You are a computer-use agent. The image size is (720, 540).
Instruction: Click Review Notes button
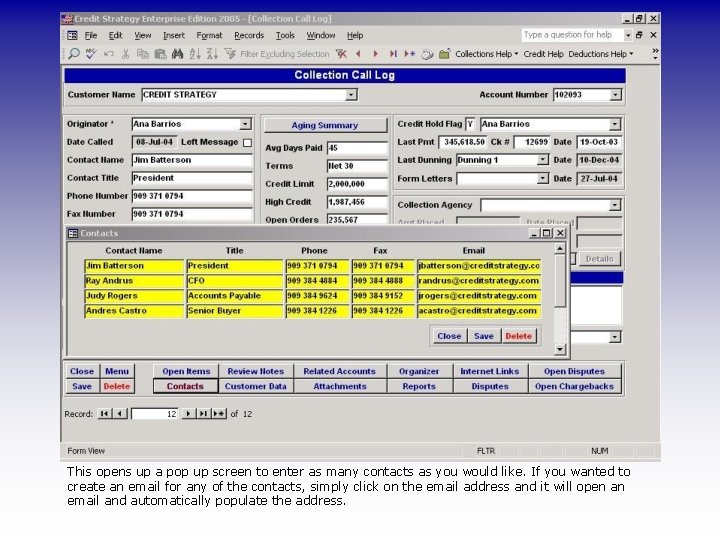pos(256,371)
